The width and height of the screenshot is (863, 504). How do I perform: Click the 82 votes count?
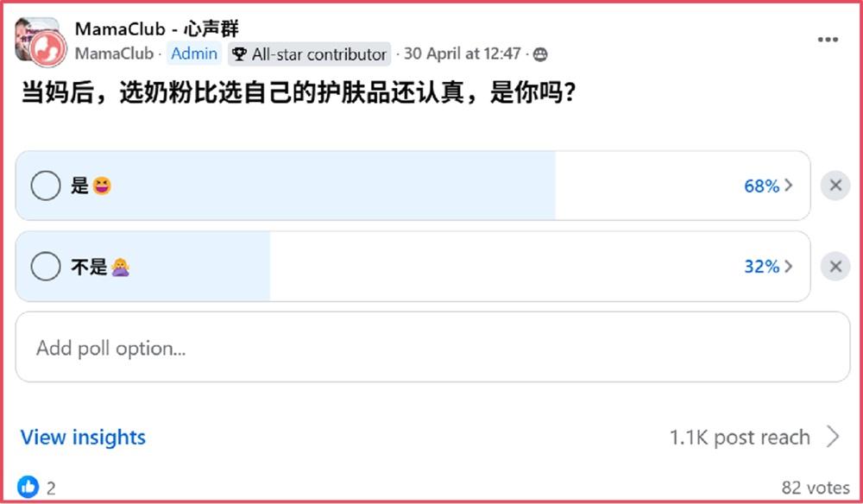tap(816, 488)
